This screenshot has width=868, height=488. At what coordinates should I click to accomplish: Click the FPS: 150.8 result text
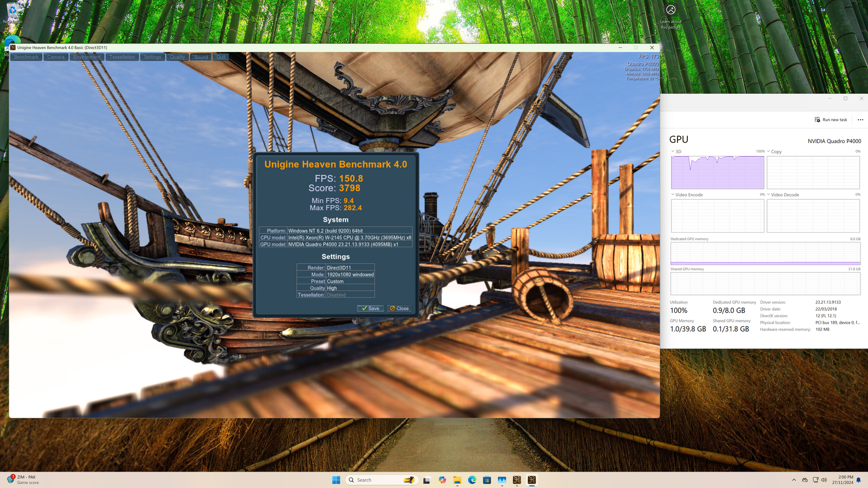point(339,178)
